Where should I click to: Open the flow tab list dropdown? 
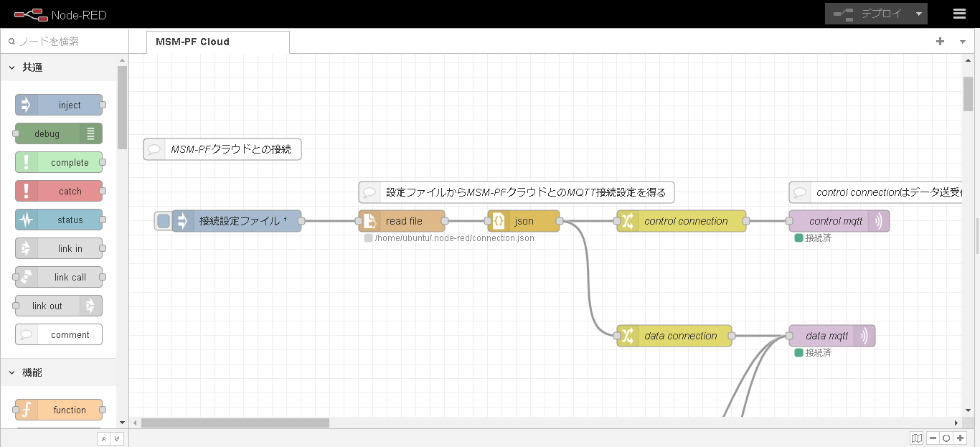point(963,42)
